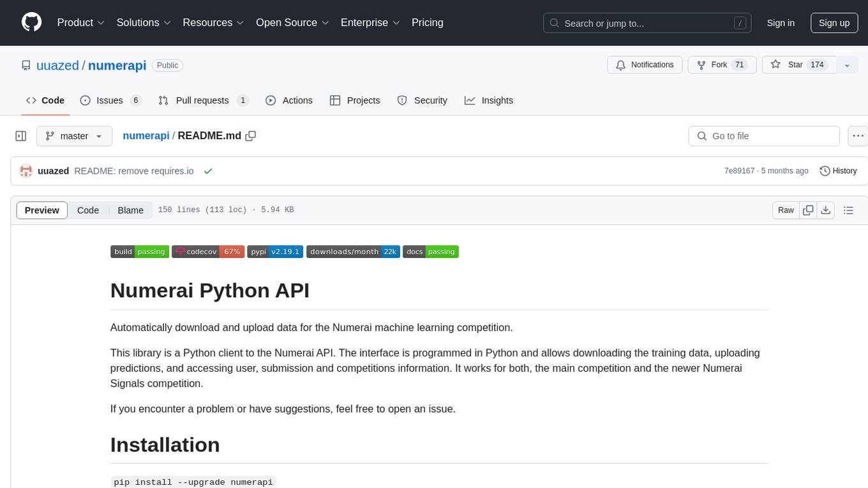The height and width of the screenshot is (488, 868).
Task: Open commit author uuazed link
Action: pos(54,171)
